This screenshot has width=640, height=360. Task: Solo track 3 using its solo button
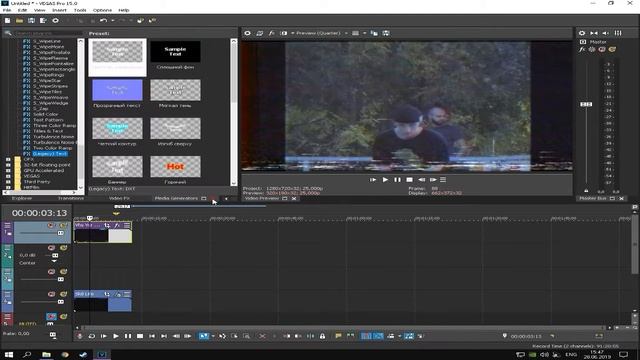coord(63,271)
